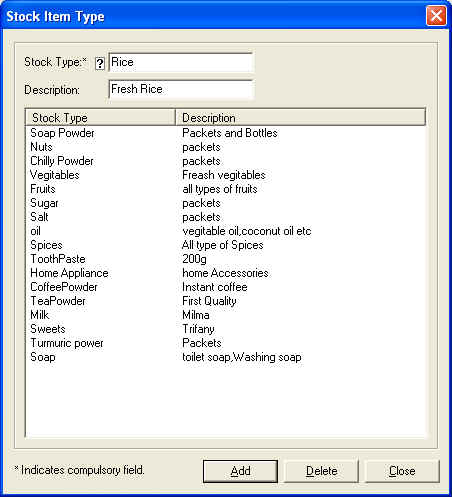Select the Milk row
This screenshot has width=452, height=497.
tap(226, 315)
